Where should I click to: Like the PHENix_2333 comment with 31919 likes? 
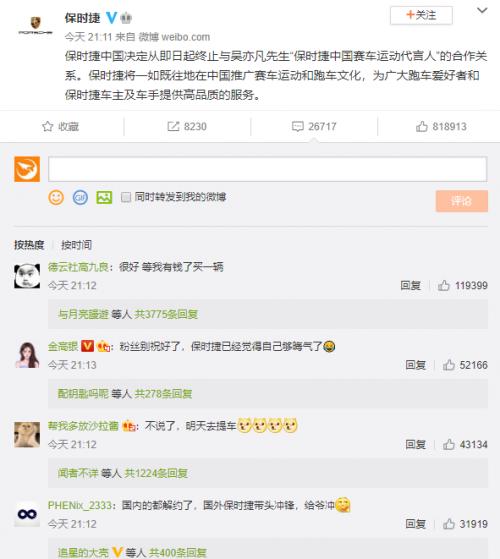pyautogui.click(x=465, y=524)
